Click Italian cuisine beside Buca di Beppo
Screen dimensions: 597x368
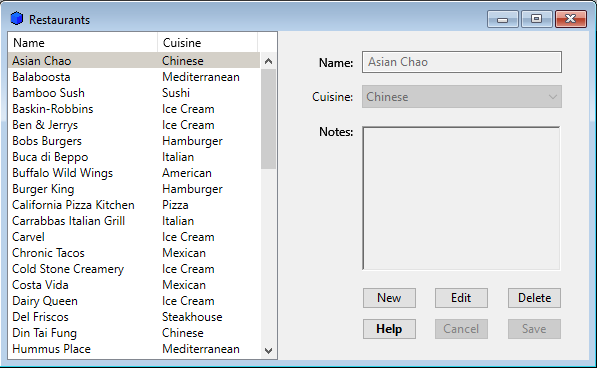178,157
